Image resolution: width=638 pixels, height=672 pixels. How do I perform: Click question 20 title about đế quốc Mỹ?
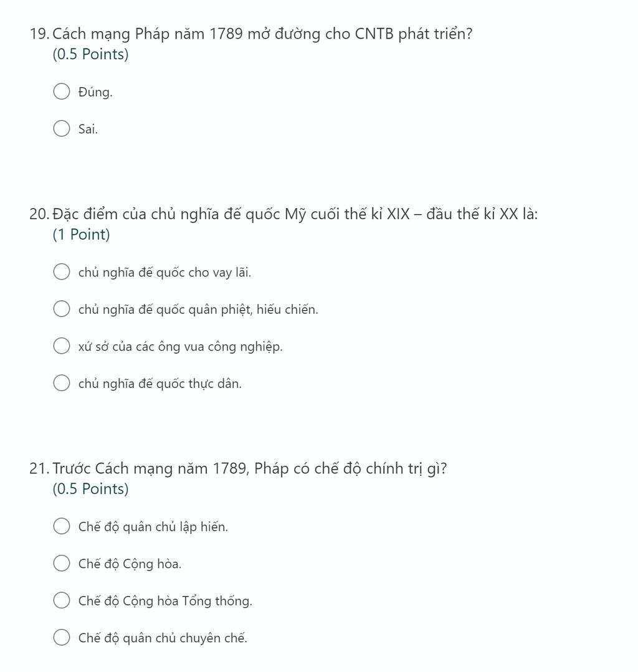point(283,214)
